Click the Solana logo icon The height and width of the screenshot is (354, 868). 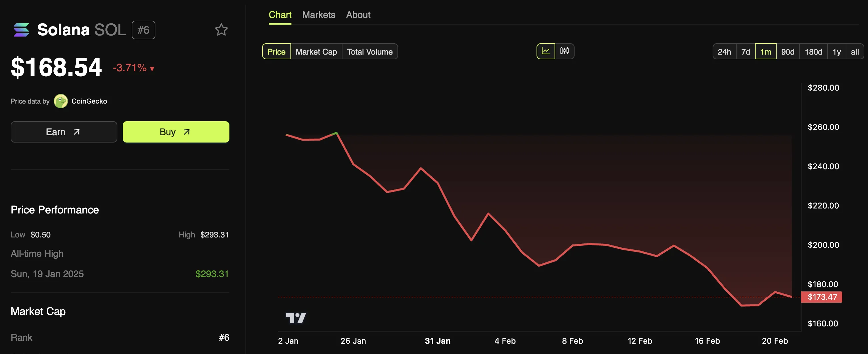pos(21,30)
